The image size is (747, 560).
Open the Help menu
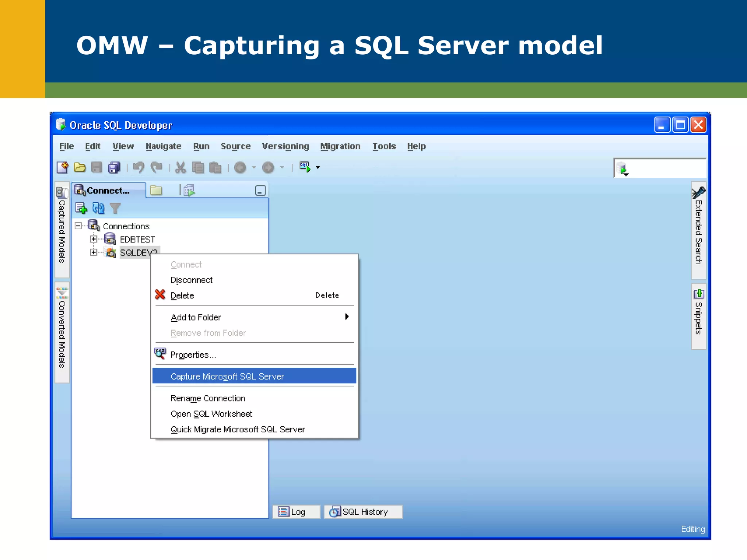coord(416,146)
